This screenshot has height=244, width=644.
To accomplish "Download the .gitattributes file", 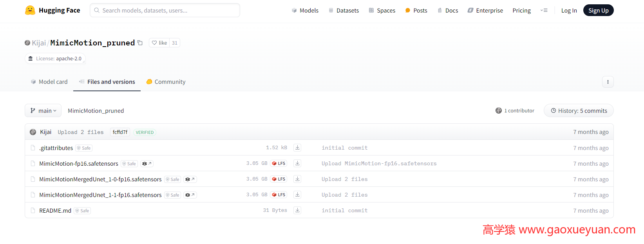I will pyautogui.click(x=297, y=148).
